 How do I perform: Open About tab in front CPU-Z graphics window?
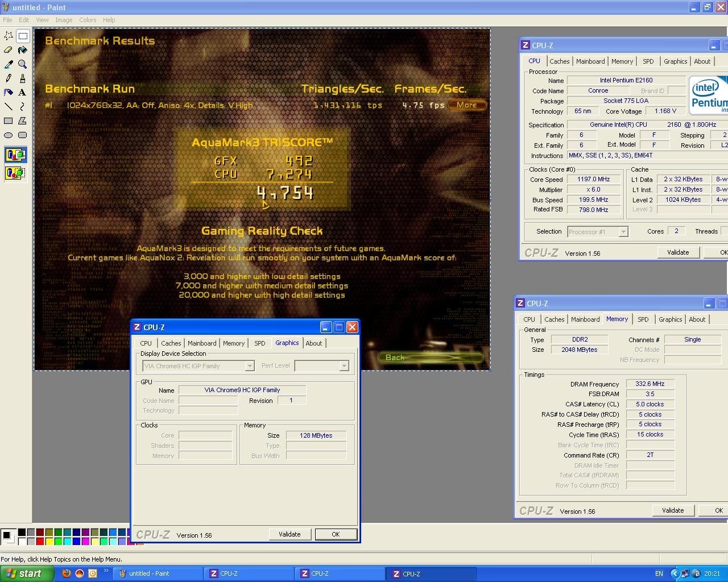(314, 343)
